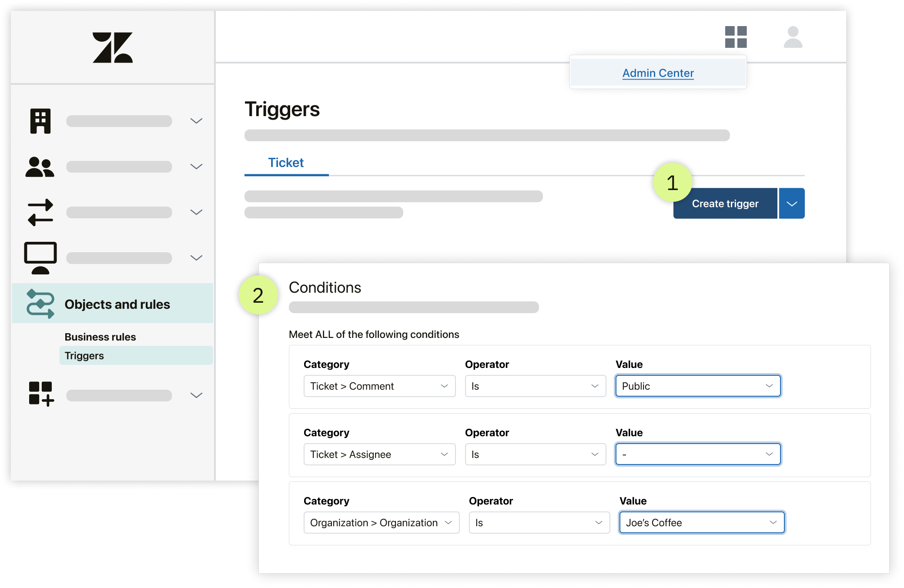Click the dropdown arrow next to Create trigger
This screenshot has width=904, height=588.
click(792, 203)
